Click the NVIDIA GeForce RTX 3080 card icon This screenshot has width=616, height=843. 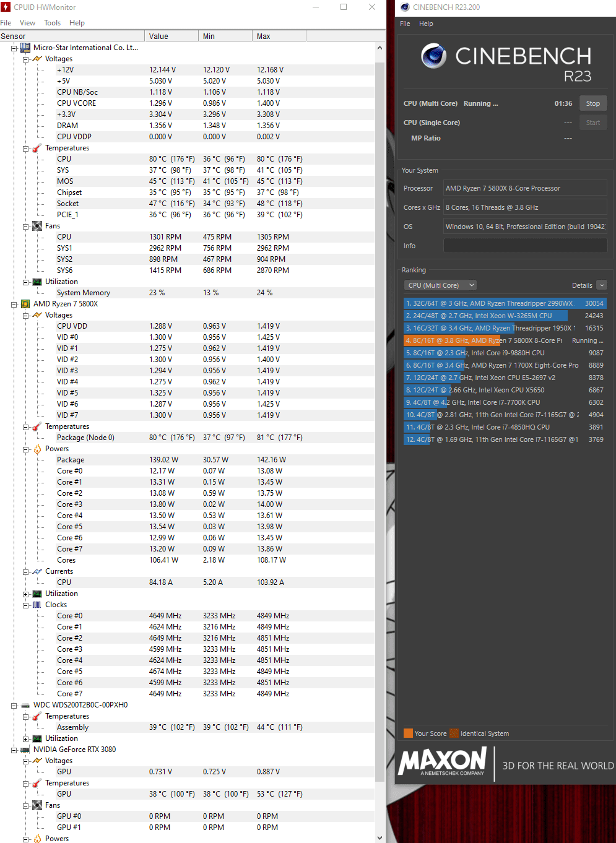[x=25, y=750]
